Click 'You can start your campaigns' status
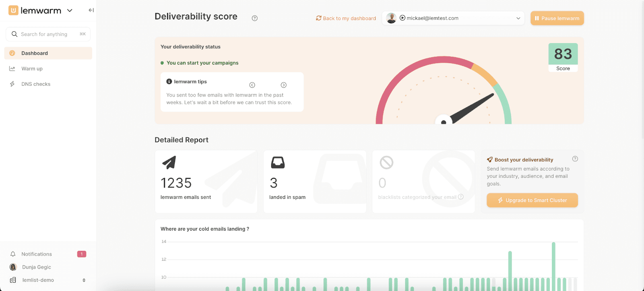 click(202, 63)
